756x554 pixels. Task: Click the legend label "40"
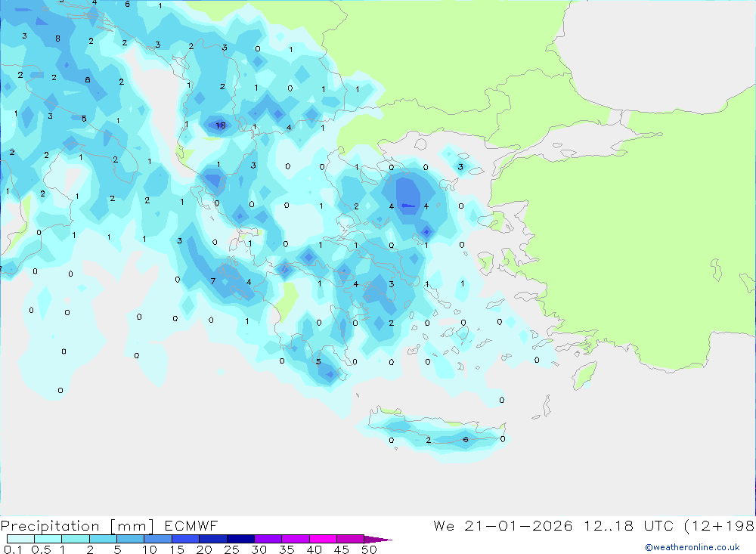click(314, 549)
